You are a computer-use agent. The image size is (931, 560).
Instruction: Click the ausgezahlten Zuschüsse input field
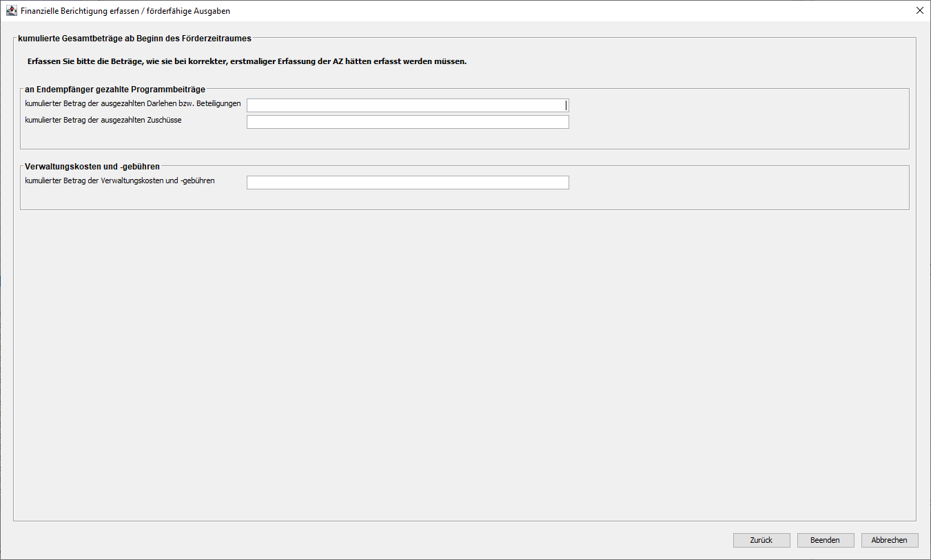pos(407,122)
